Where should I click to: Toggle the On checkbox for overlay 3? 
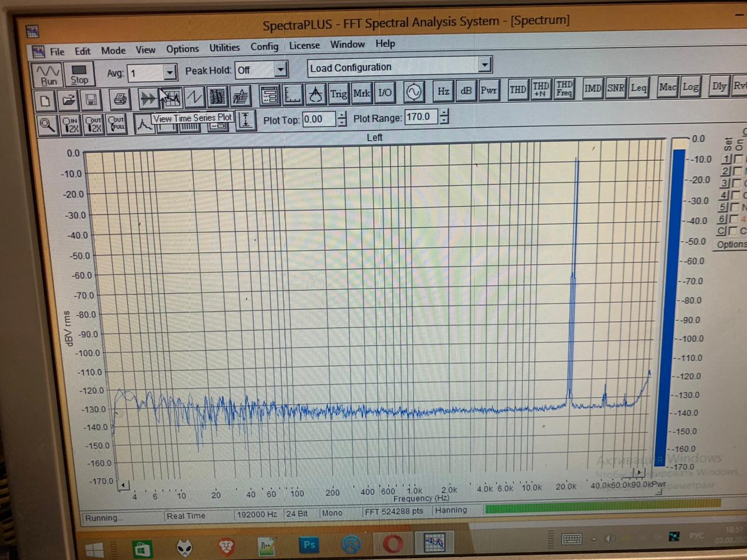pos(736,183)
